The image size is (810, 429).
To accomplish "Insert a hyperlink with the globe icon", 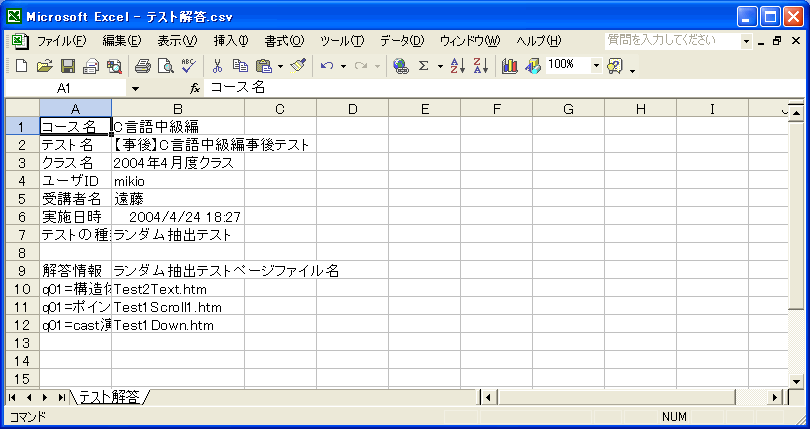I will 400,66.
